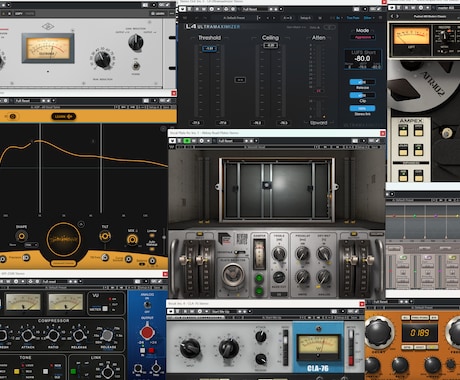This screenshot has height=380, width=460.
Task: Click the small button under the orange spectrum circle
Action: pyautogui.click(x=63, y=263)
